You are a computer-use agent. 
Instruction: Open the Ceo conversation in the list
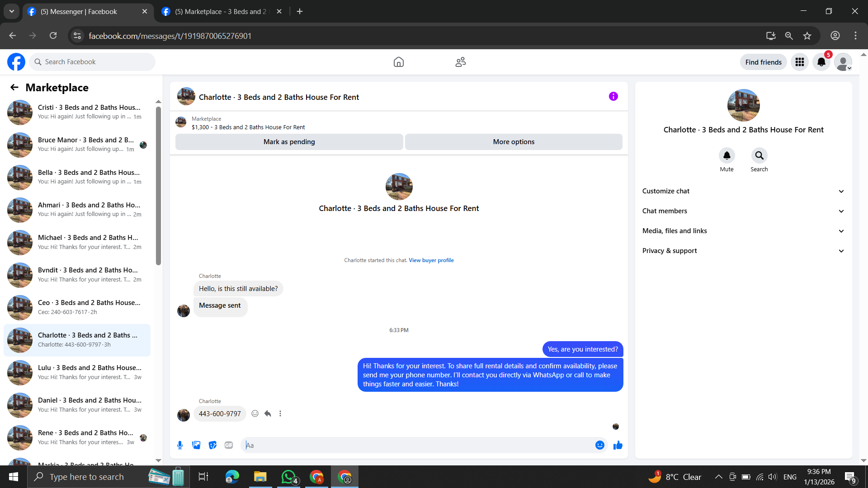click(77, 307)
